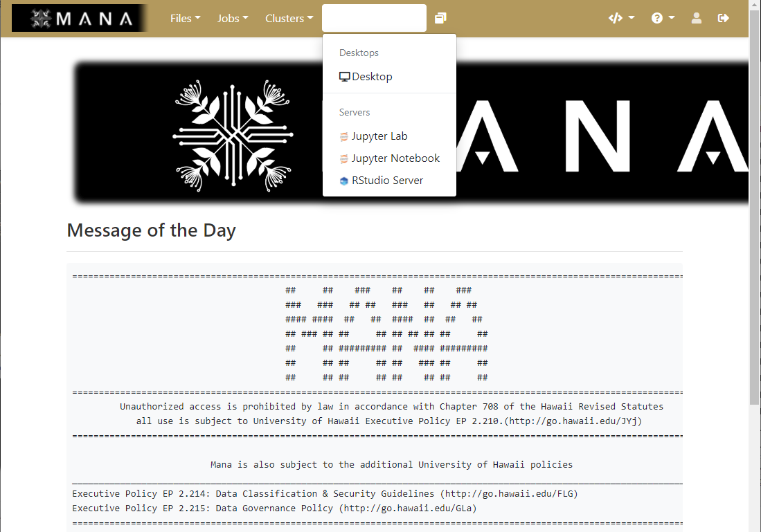Open the Develop code-icon dropdown
This screenshot has height=532, width=761.
pyautogui.click(x=621, y=19)
